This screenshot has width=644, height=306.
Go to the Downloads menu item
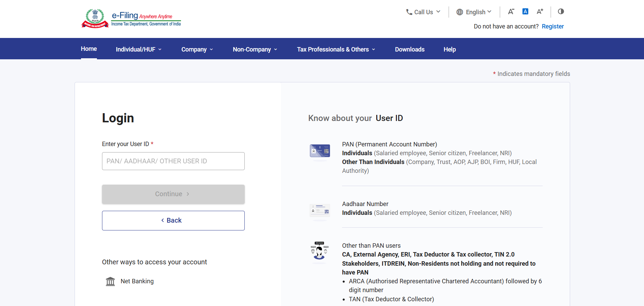[x=409, y=49]
